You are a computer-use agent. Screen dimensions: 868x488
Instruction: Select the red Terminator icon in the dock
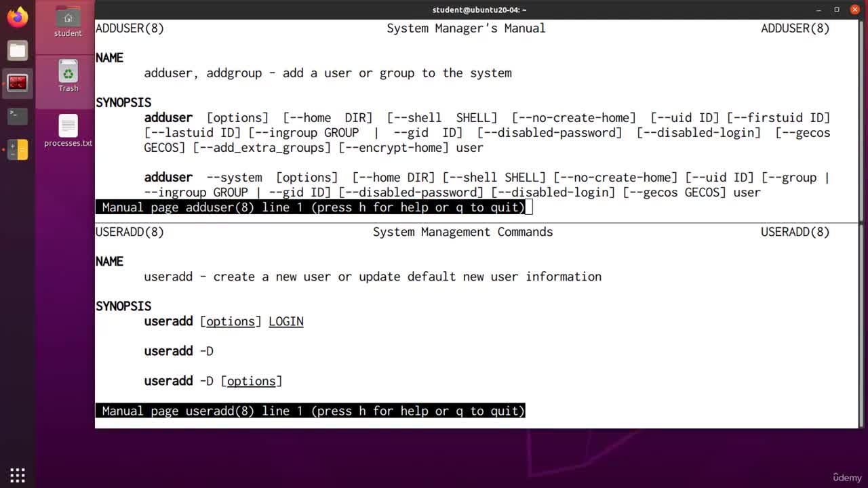click(18, 83)
